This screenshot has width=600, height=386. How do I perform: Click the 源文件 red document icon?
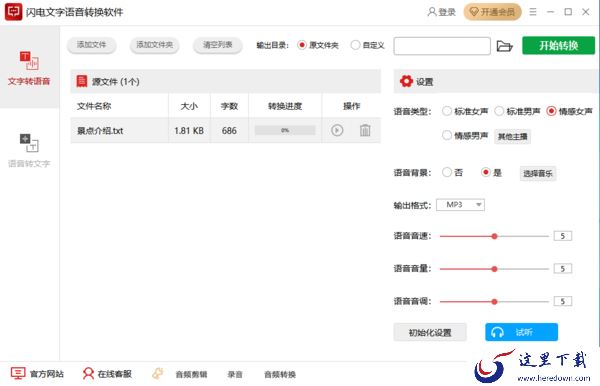point(82,81)
